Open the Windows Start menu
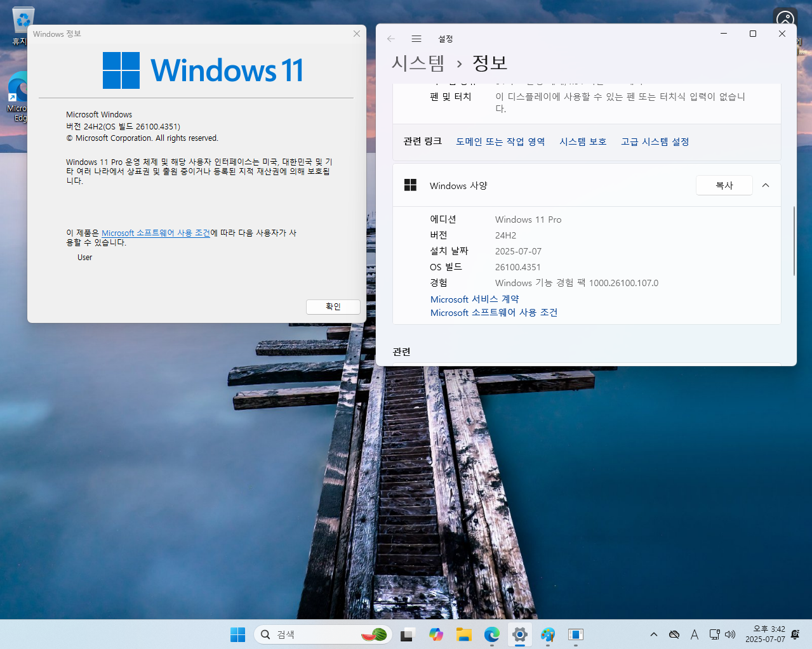The image size is (812, 649). coord(237,634)
